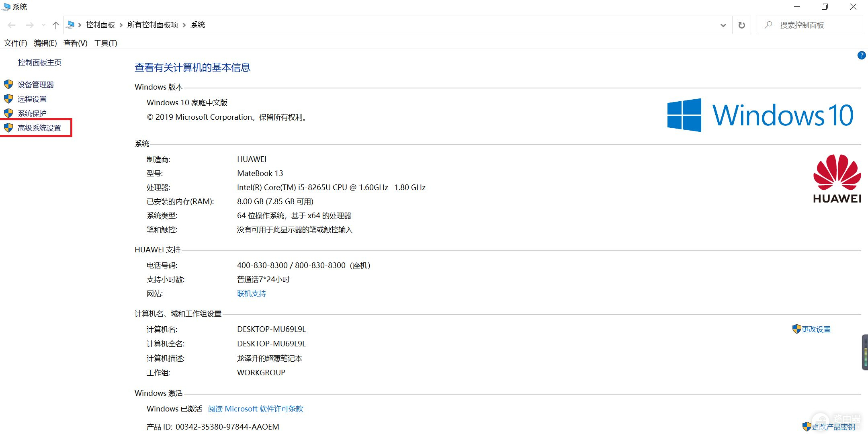868x438 pixels.
Task: Expand chevron after 控制面板 breadcrumb
Action: [121, 25]
